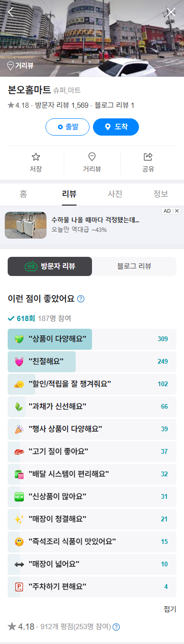Image resolution: width=184 pixels, height=644 pixels.
Task: Select the "친절해요" keyword bar
Action: (92, 362)
